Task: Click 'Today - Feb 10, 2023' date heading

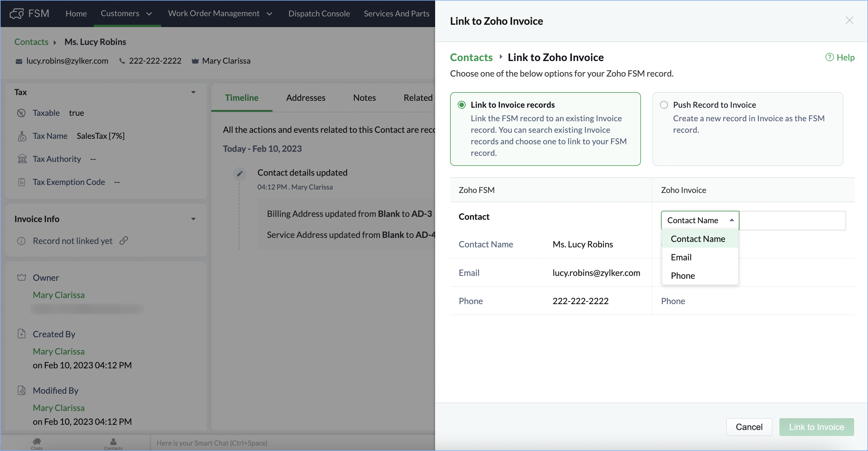Action: click(x=262, y=149)
